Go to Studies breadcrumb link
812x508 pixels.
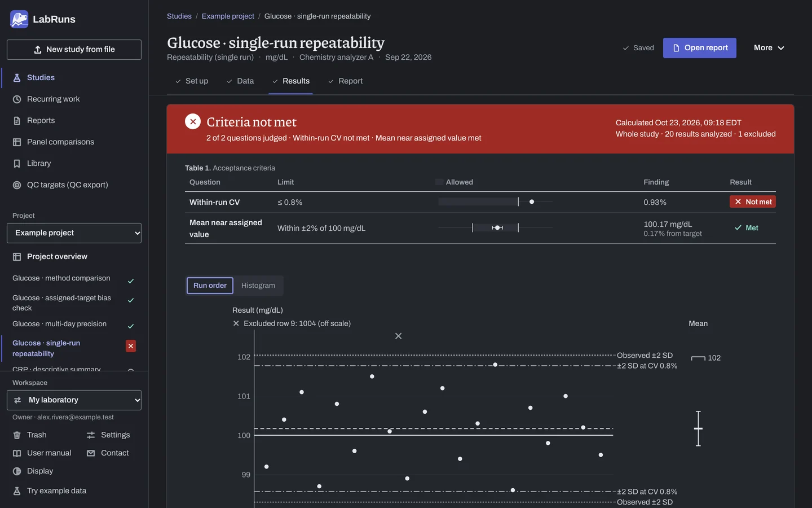pos(179,16)
